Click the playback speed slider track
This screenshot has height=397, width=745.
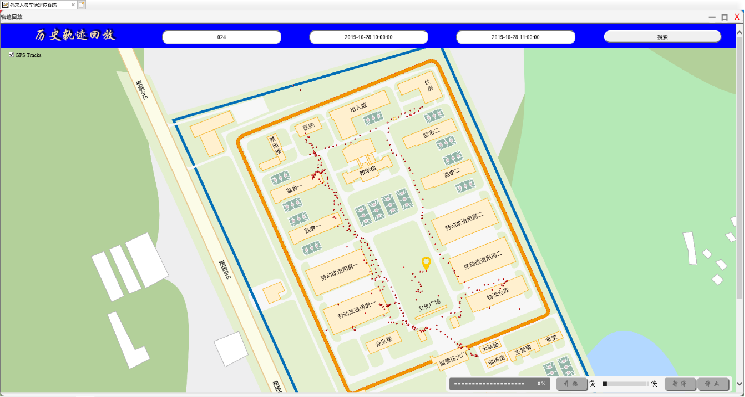pos(625,384)
